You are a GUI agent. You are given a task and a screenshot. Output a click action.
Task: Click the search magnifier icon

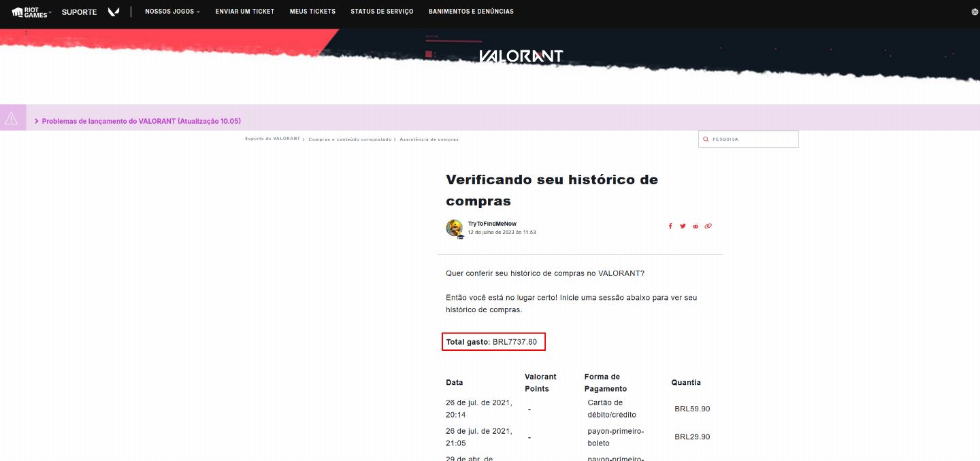(706, 139)
